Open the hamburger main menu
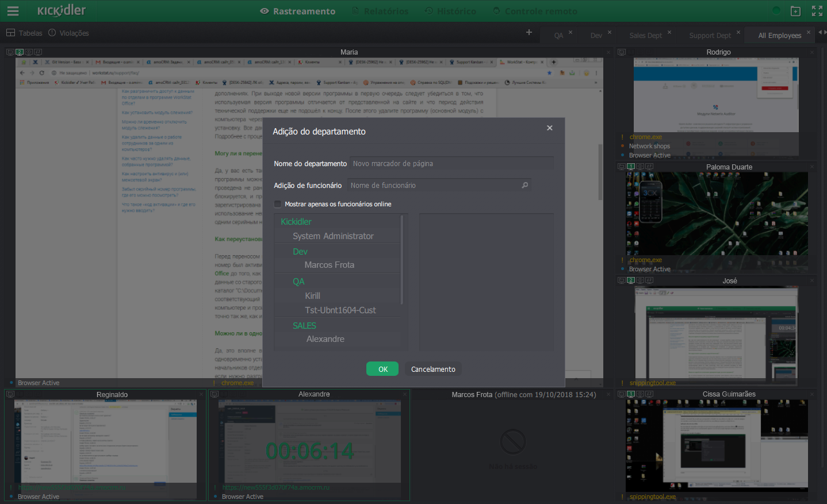This screenshot has height=504, width=827. point(13,11)
